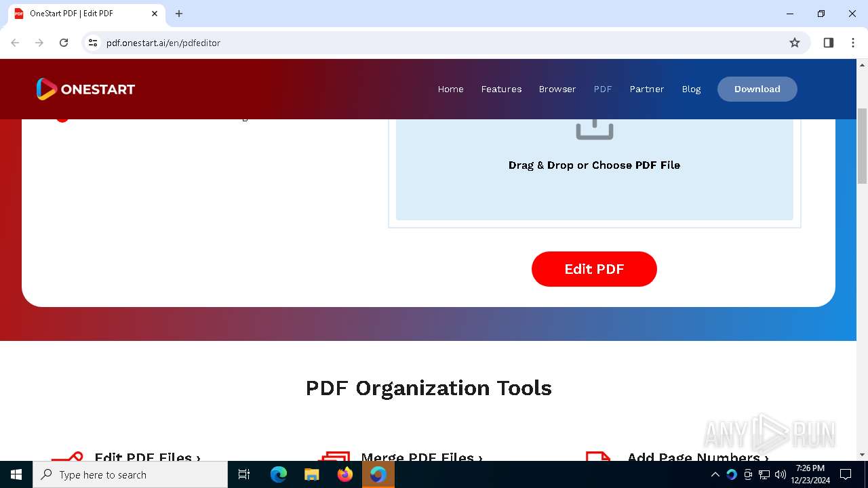Screen dimensions: 868x488
Task: View site information icon in address bar
Action: click(94, 43)
